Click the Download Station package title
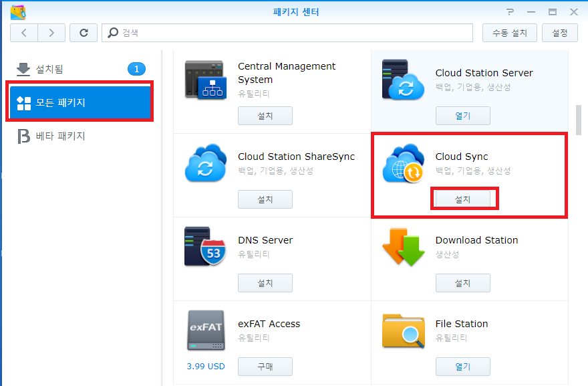Screen dimensions: 588x386 (x=476, y=240)
